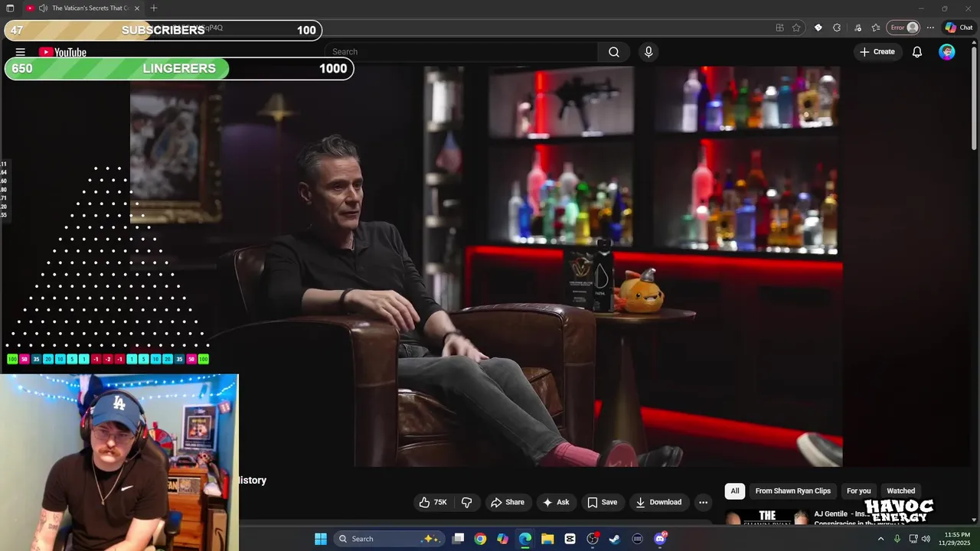Select the Watched chip
980x551 pixels.
(900, 491)
